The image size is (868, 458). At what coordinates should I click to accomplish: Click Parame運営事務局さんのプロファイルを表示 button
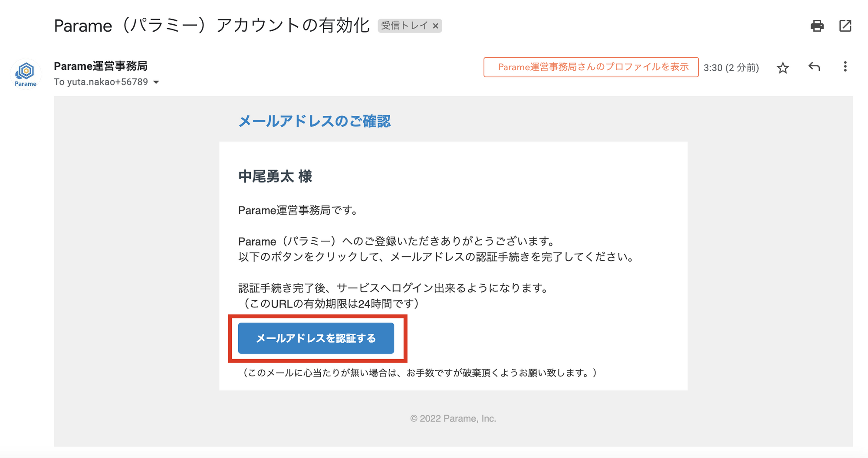pyautogui.click(x=591, y=67)
